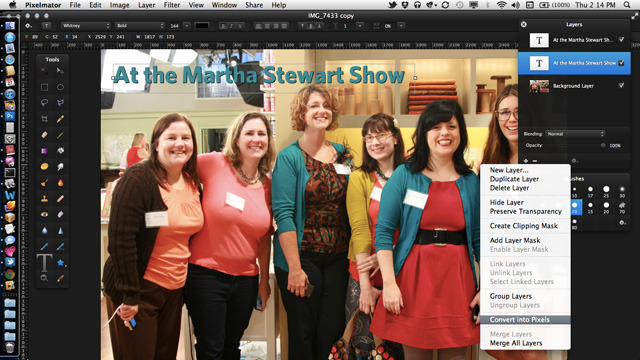Pick the Red Eye tool
The width and height of the screenshot is (640, 360).
[44, 214]
